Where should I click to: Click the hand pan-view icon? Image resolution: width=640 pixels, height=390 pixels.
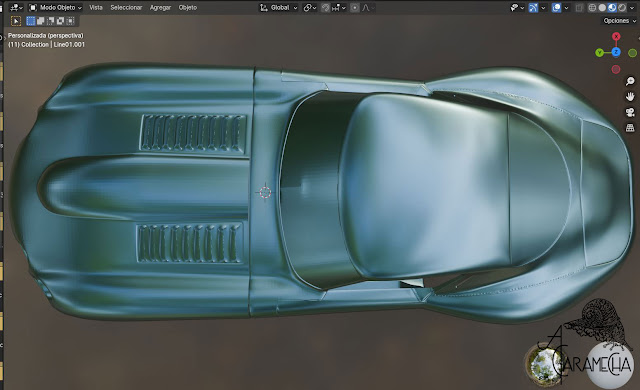[630, 97]
